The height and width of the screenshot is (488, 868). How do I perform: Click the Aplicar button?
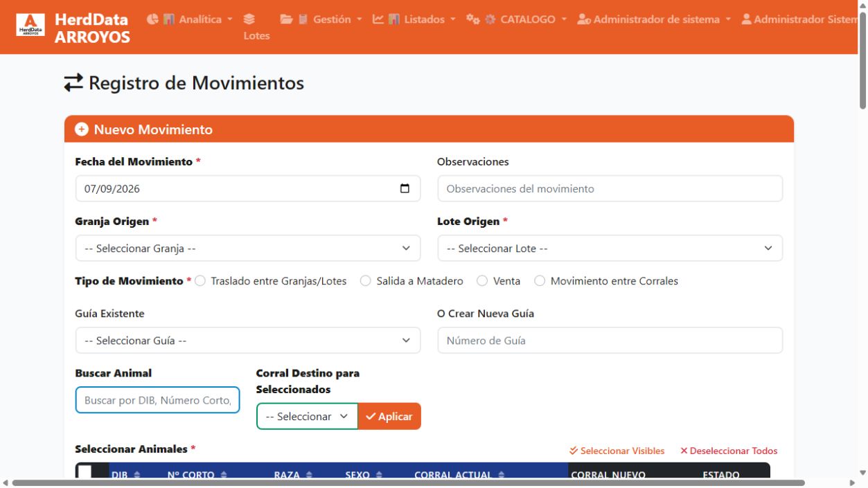389,416
